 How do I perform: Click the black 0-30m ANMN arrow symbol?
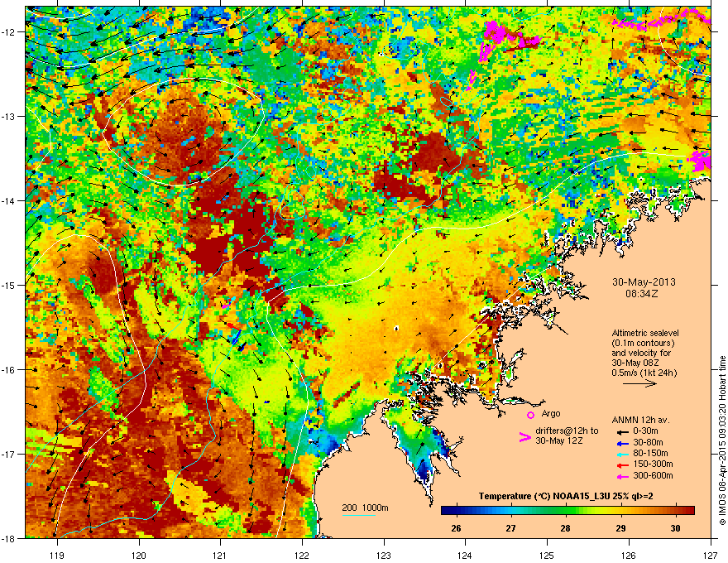click(x=622, y=431)
